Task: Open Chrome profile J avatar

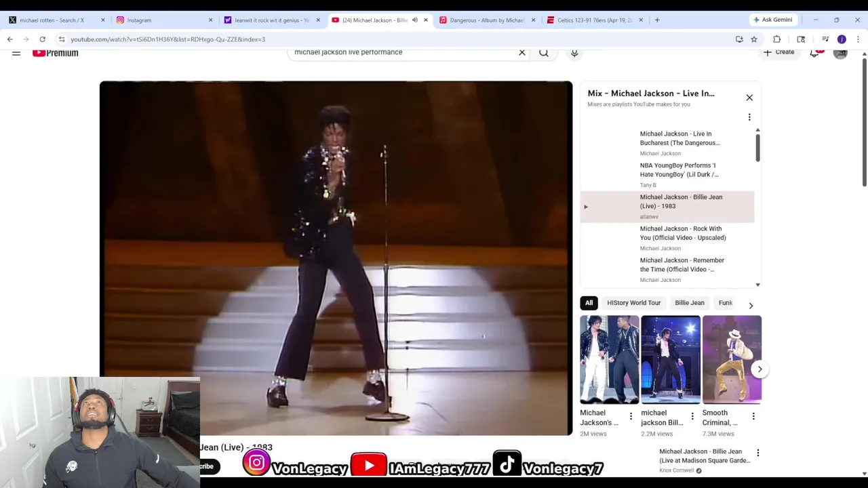Action: [x=842, y=39]
